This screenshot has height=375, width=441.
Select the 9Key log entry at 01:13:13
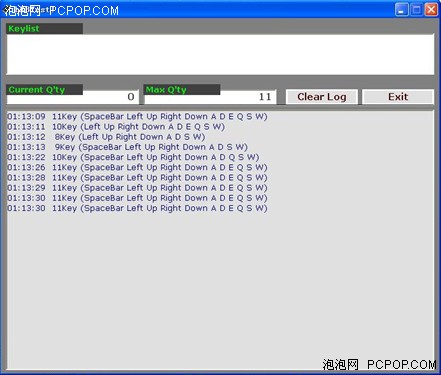[127, 147]
